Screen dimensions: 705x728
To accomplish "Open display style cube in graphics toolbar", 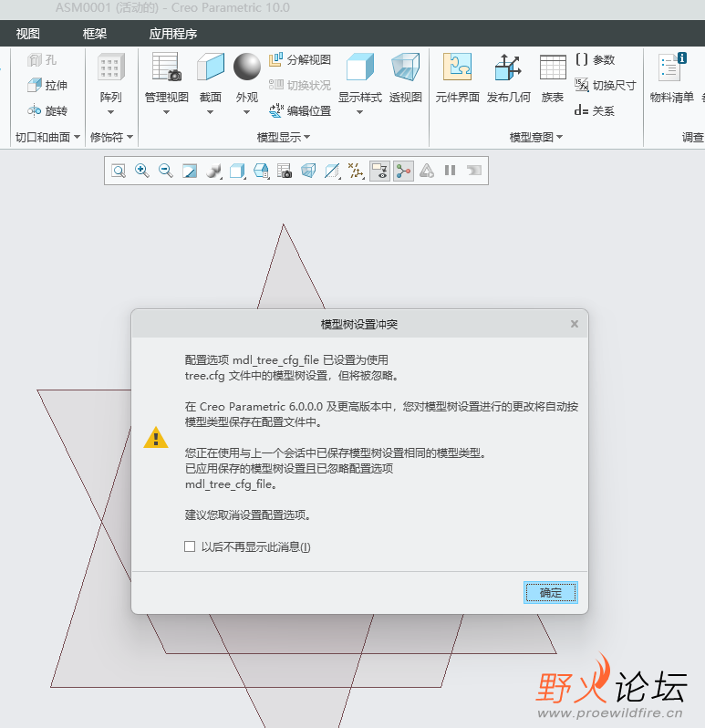I will coord(237,171).
